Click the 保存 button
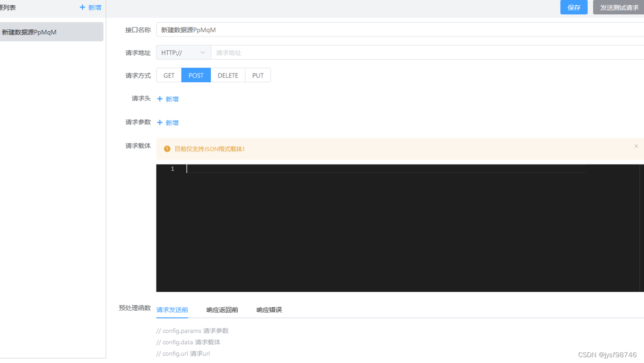Screen dimensions: 644x363 574,7
